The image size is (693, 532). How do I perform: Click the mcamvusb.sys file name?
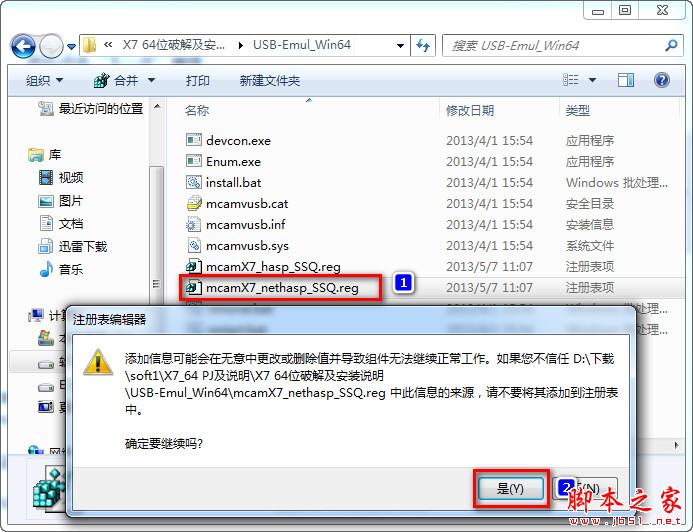tap(247, 246)
